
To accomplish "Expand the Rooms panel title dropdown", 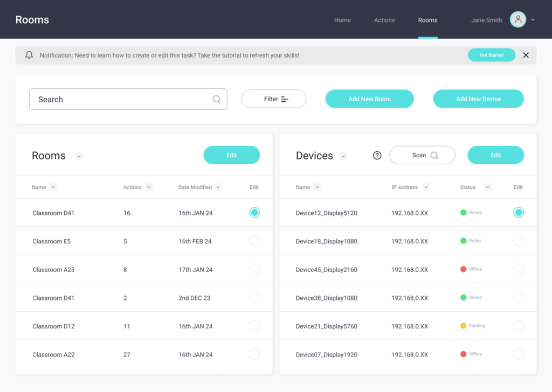I will point(79,156).
